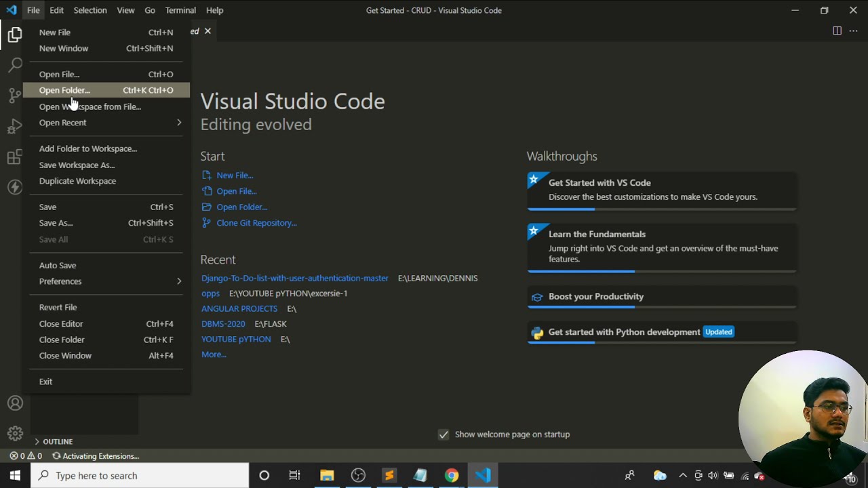The image size is (868, 488).
Task: Open File Explorer from taskbar
Action: point(327,476)
